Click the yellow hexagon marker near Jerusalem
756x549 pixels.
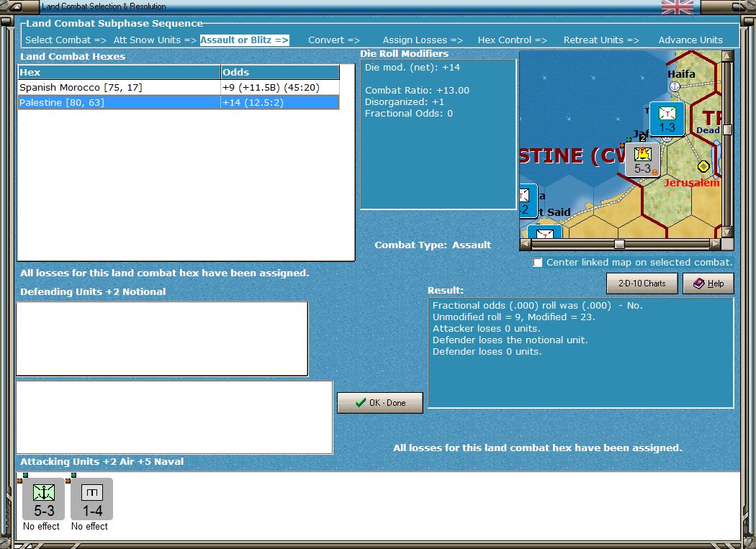point(703,166)
